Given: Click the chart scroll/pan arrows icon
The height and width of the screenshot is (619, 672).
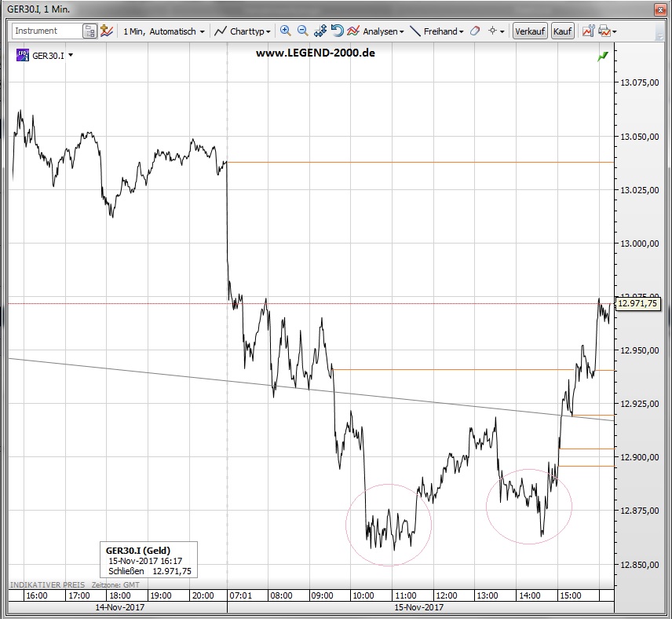Looking at the screenshot, I should (320, 31).
